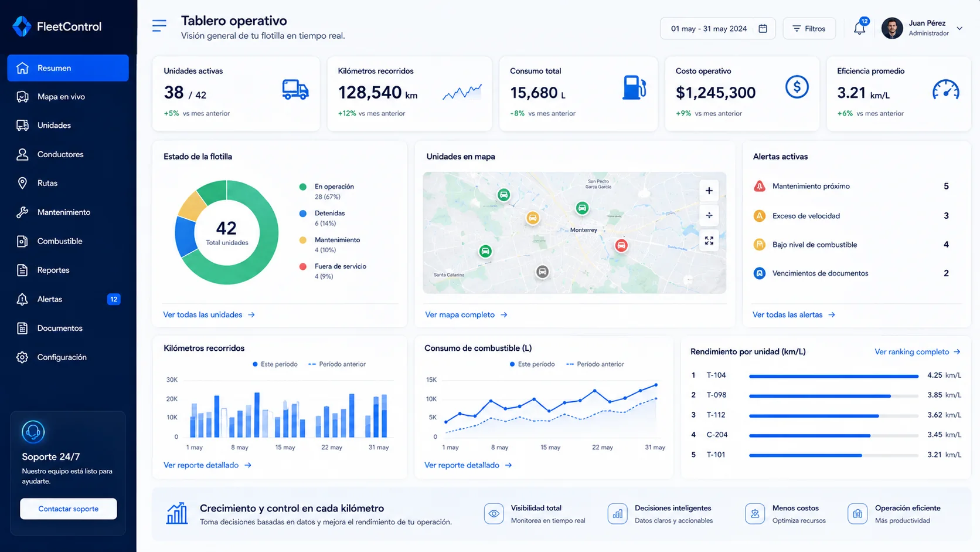Follow Ver mapa completo link
Screen dimensions: 980x552
click(x=466, y=314)
